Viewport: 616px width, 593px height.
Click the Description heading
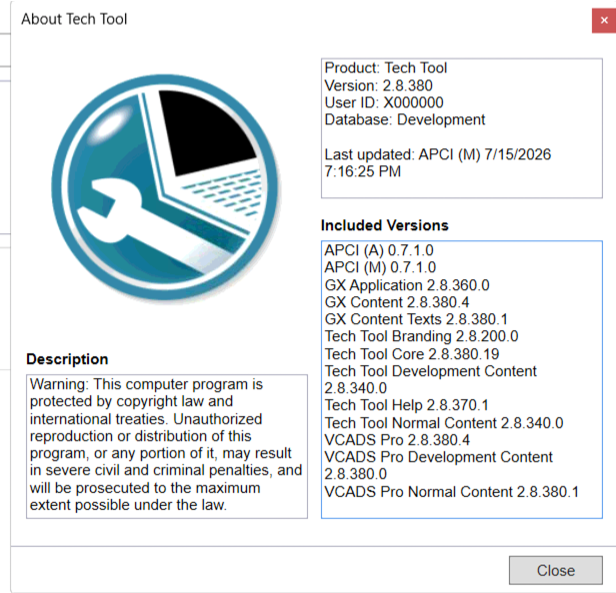click(67, 359)
